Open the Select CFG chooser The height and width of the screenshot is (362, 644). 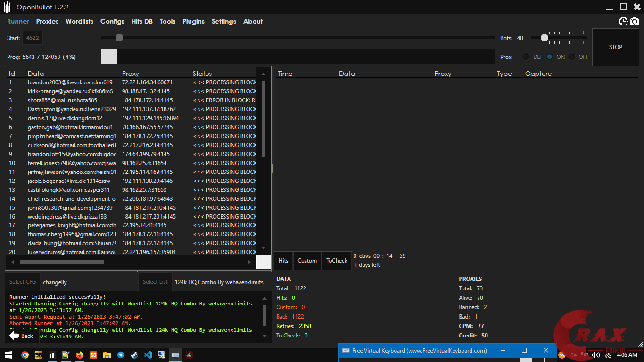(x=23, y=282)
